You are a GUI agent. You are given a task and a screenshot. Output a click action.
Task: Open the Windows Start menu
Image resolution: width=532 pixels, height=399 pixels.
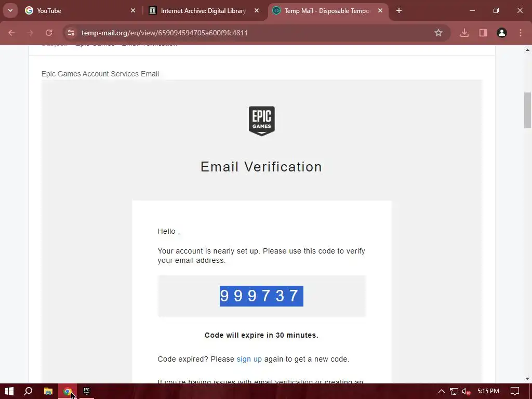click(x=9, y=391)
